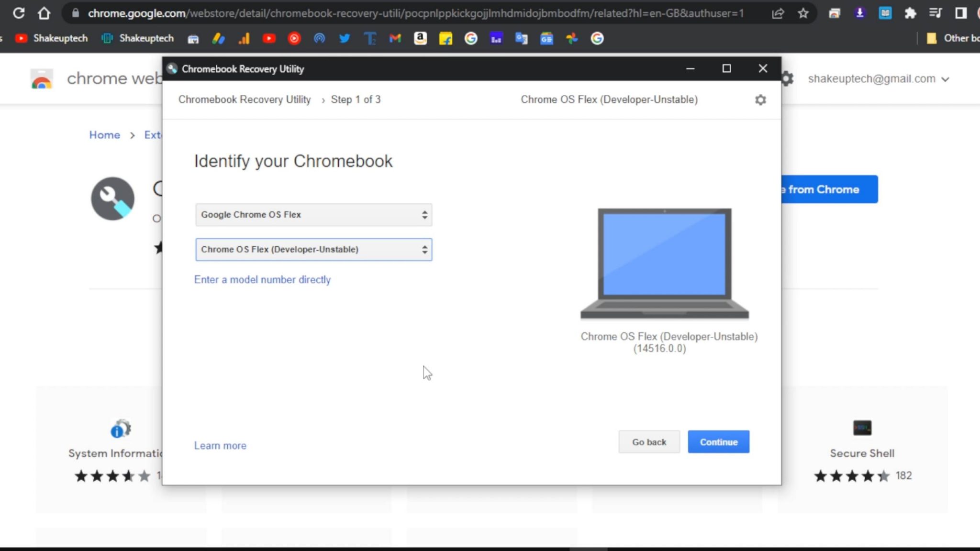This screenshot has width=980, height=551.
Task: Open the Extensions puzzle piece menu
Action: pos(910,13)
